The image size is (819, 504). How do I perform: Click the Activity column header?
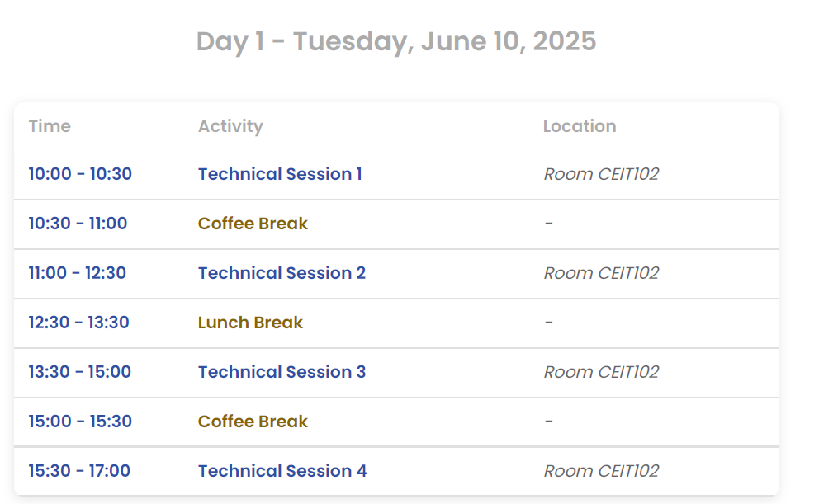[230, 126]
